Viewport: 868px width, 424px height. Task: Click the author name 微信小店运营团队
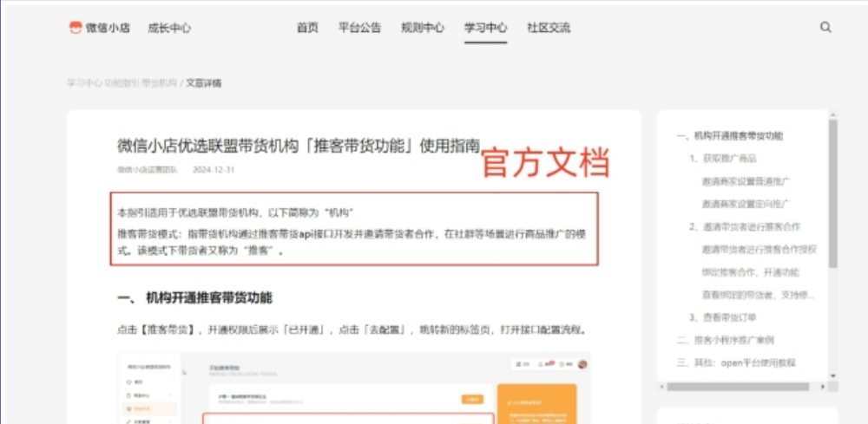click(148, 170)
